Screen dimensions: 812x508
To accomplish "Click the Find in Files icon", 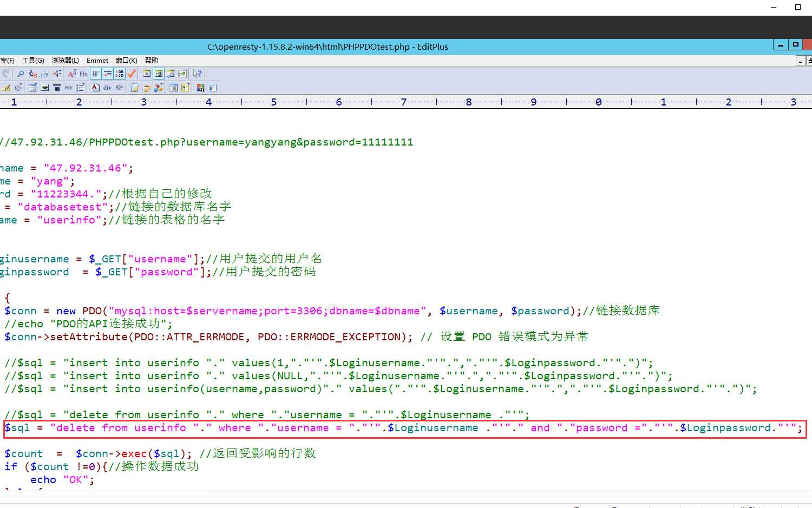I will [x=45, y=74].
